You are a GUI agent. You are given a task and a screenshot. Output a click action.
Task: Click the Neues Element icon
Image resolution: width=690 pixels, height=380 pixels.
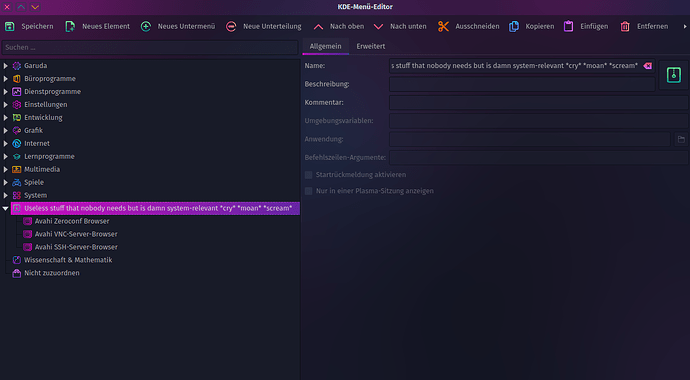(x=70, y=26)
